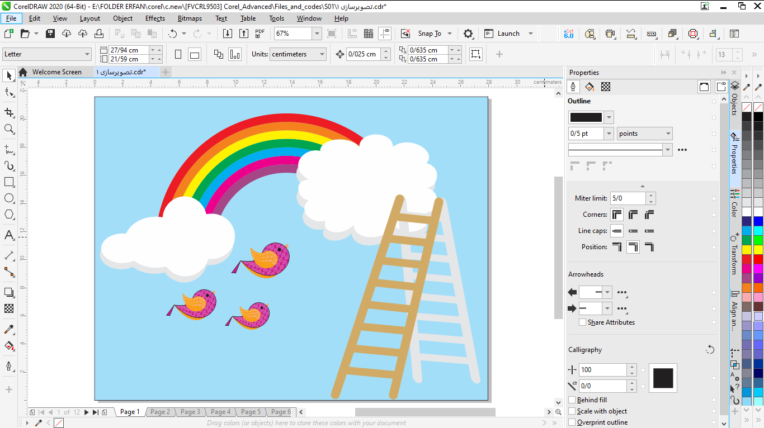Select the Text tool
764x428 pixels.
coord(9,235)
